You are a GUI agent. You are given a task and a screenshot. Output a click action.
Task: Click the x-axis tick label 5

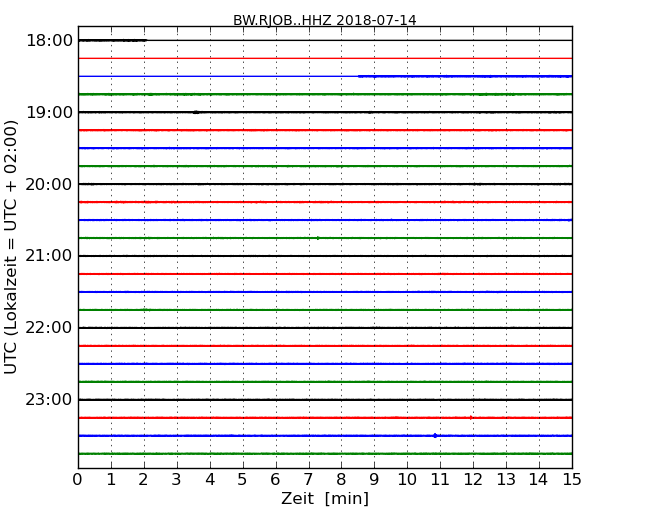point(243,479)
